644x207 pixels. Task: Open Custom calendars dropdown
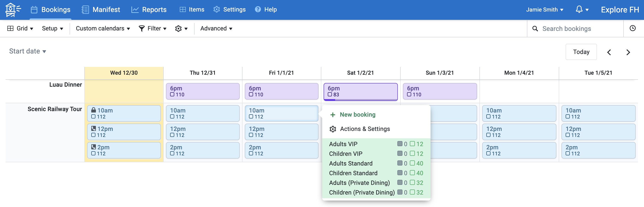point(103,29)
